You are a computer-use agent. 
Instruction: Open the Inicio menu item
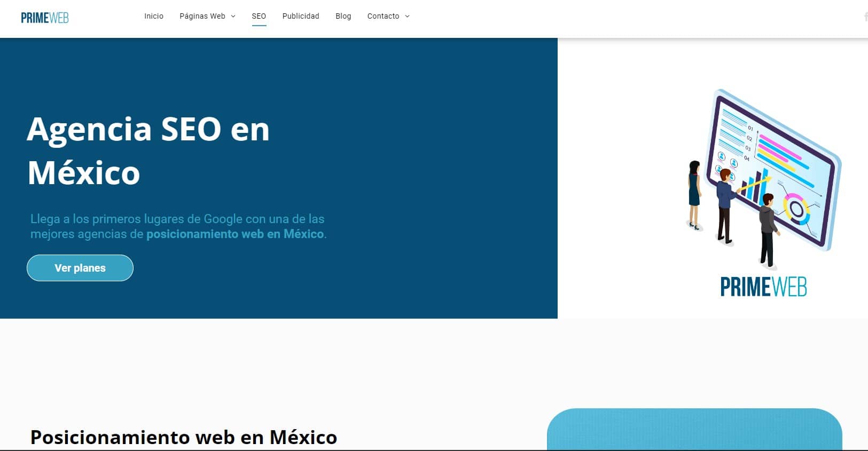tap(154, 16)
